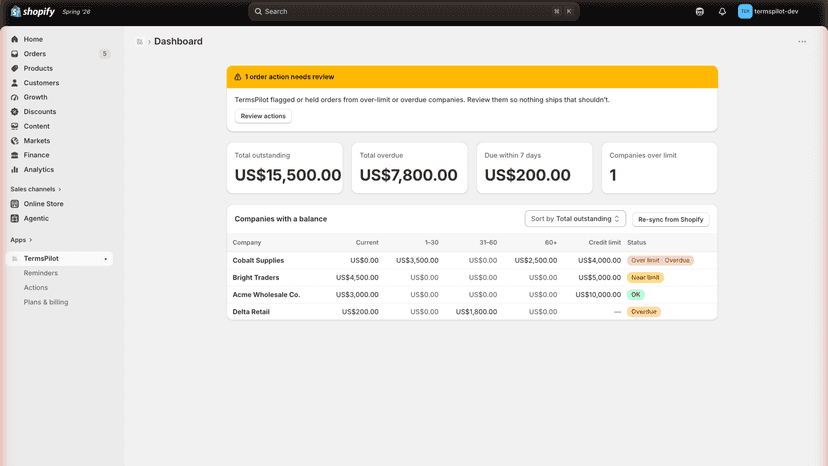Click the Orders inbox icon
This screenshot has width=828, height=466.
[x=15, y=53]
